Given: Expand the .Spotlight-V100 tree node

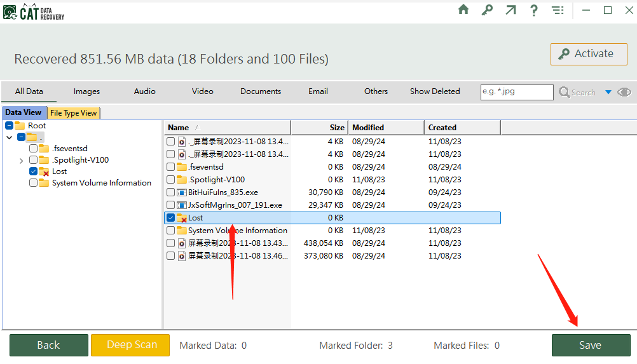Looking at the screenshot, I should point(22,161).
